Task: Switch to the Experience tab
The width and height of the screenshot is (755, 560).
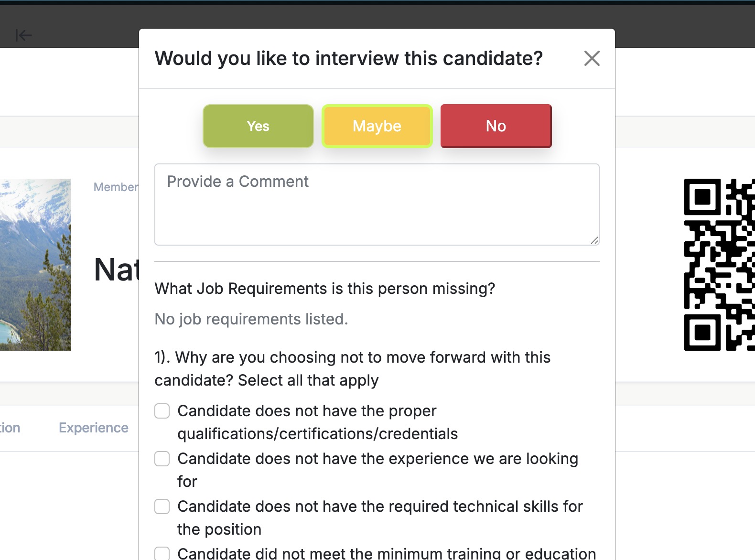Action: (x=93, y=427)
